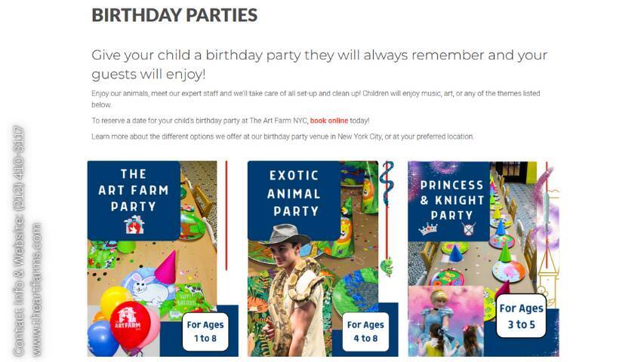Click the "For Ages 4 to 8" badge
The image size is (644, 362).
[x=365, y=332]
